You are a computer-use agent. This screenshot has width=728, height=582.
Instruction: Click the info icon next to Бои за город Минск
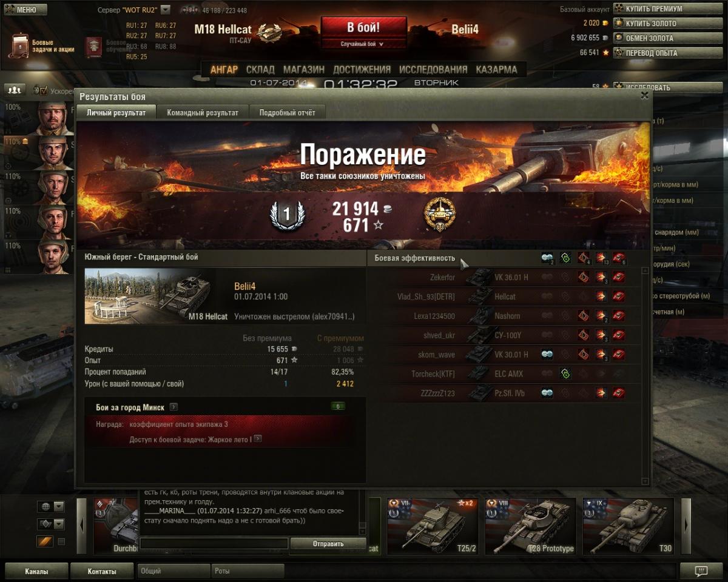pos(174,407)
